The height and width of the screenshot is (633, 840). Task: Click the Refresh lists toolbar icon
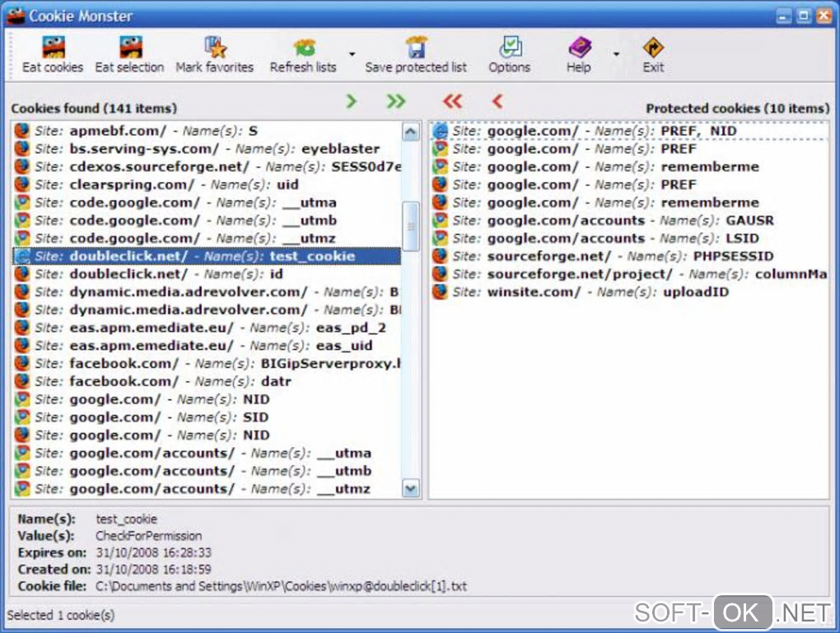[x=304, y=48]
